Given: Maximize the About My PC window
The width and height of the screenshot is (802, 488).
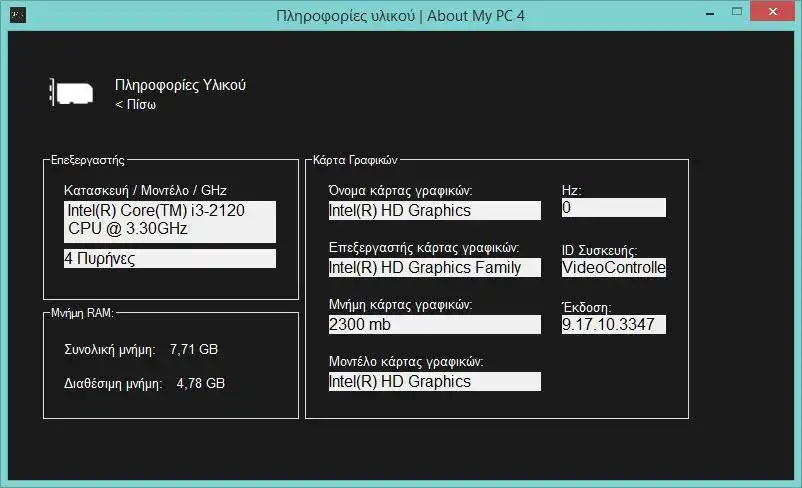Looking at the screenshot, I should 737,12.
